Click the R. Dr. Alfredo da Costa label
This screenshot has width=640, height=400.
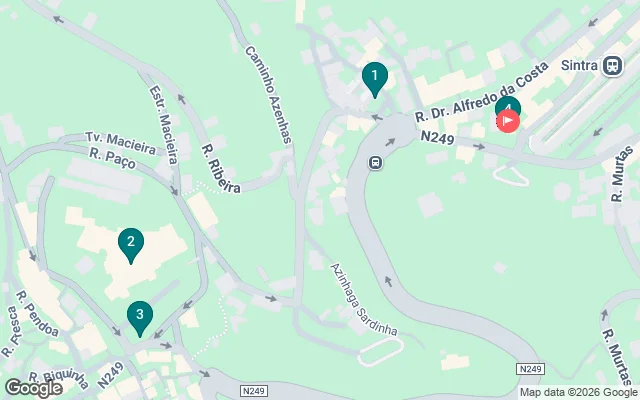point(482,92)
